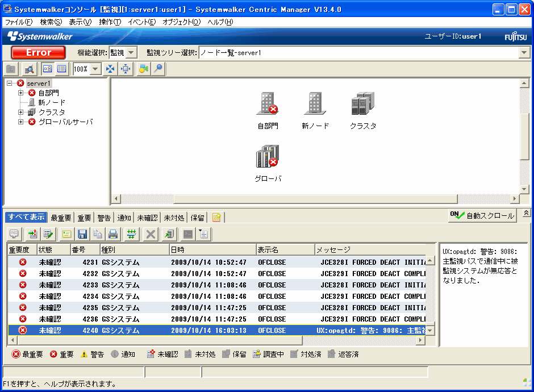The image size is (534, 392).
Task: Open the 表示 menu
Action: (80, 22)
